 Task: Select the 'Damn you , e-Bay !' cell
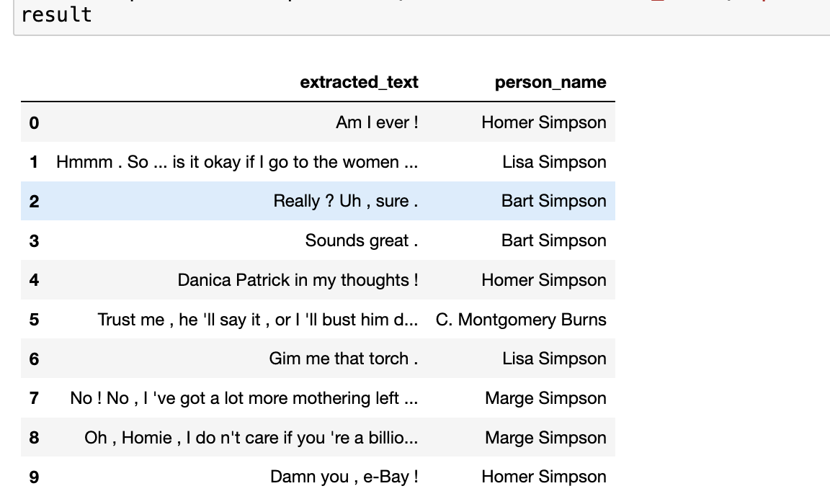tap(344, 477)
